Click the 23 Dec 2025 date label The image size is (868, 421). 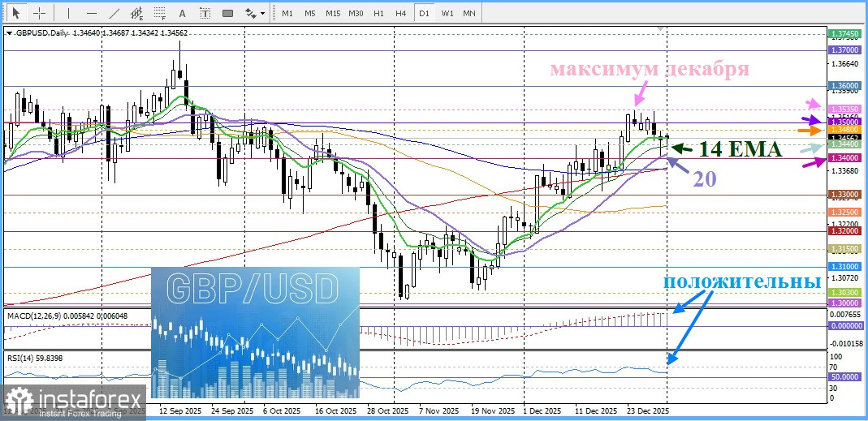pos(648,411)
